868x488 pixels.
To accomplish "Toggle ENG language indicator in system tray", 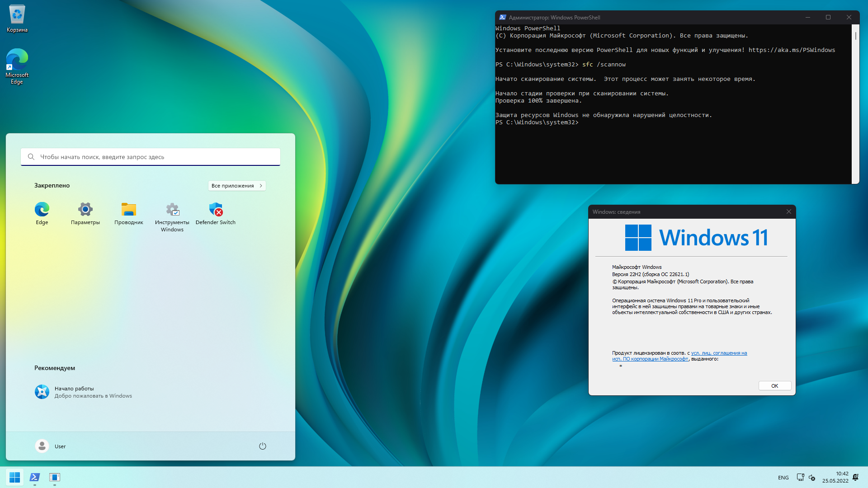I will pos(783,477).
